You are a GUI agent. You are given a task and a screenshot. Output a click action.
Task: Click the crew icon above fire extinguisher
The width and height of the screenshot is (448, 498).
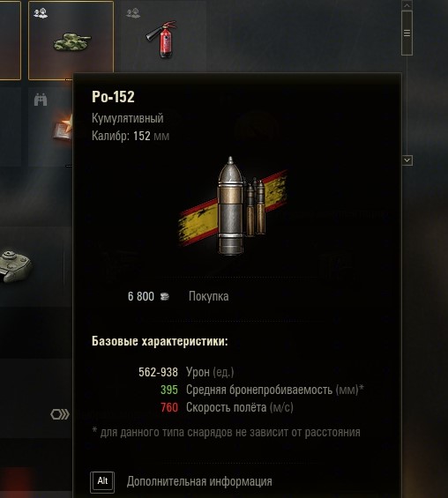pos(133,12)
